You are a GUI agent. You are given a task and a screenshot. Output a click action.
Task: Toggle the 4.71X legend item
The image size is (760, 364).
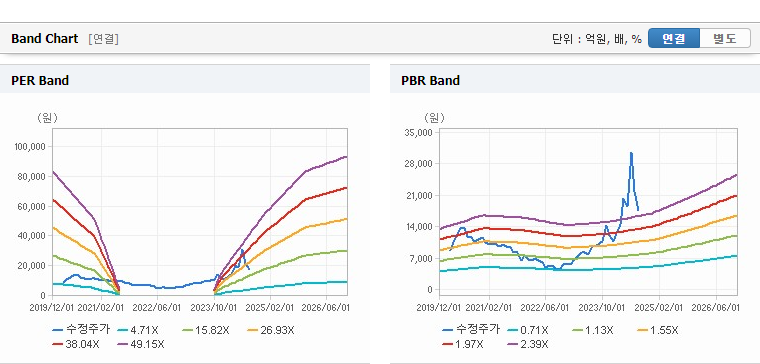[137, 330]
